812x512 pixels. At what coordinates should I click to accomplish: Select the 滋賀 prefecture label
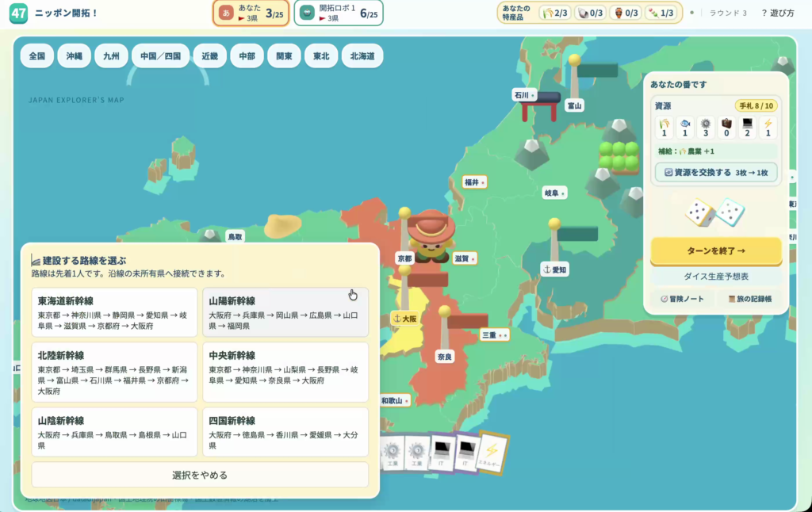pyautogui.click(x=464, y=258)
